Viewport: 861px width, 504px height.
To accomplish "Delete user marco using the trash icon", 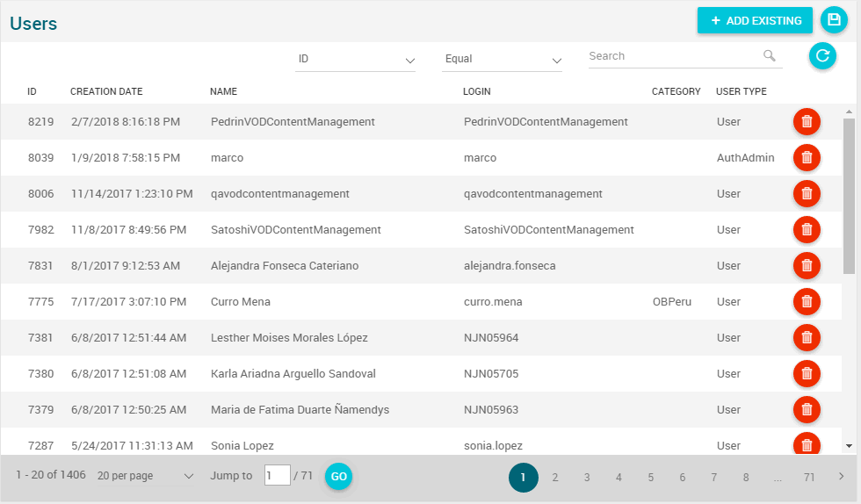I will click(807, 158).
